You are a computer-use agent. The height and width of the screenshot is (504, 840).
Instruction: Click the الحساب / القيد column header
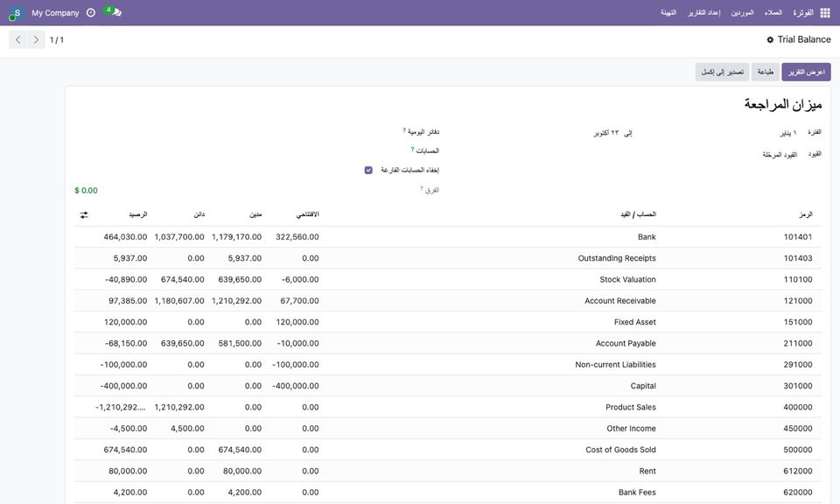tap(638, 214)
